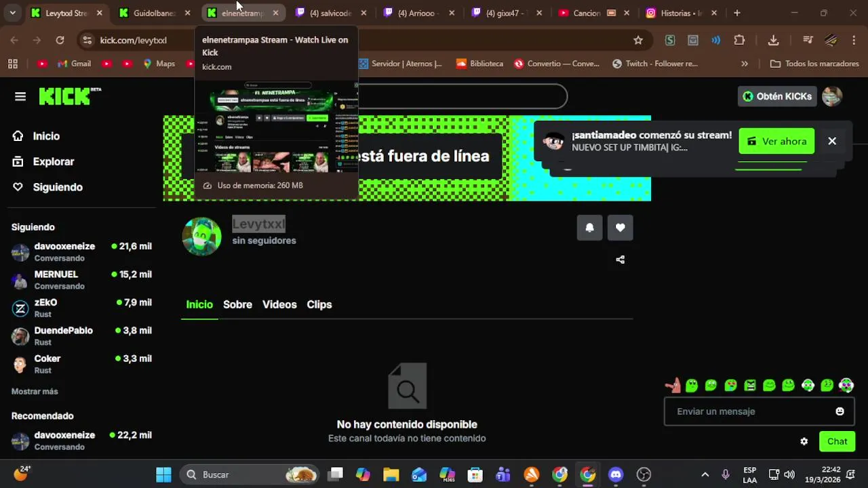
Task: Switch to the Sobre tab
Action: click(x=237, y=304)
